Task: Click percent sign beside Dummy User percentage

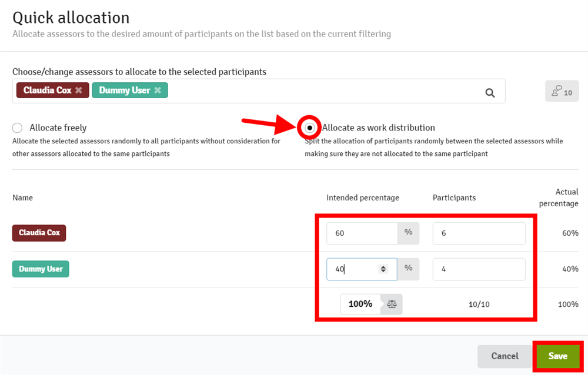Action: click(408, 269)
